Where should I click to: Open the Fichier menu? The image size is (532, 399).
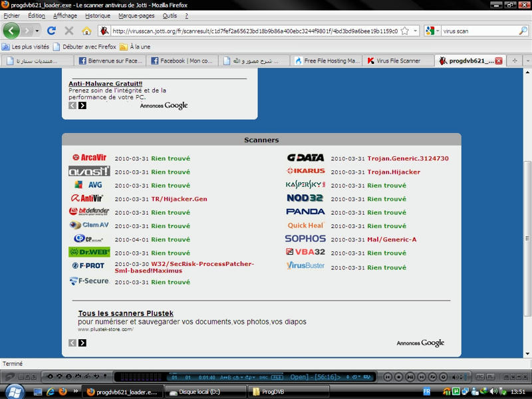[x=11, y=15]
